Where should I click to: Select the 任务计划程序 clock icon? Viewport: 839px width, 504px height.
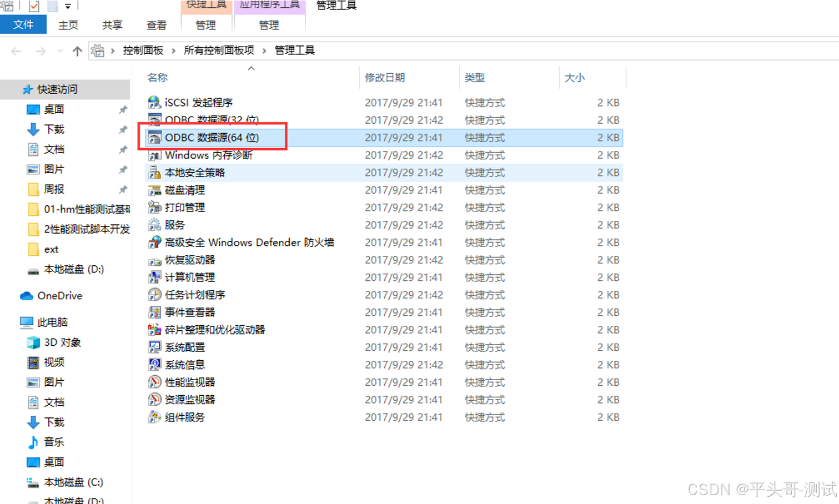pyautogui.click(x=154, y=295)
